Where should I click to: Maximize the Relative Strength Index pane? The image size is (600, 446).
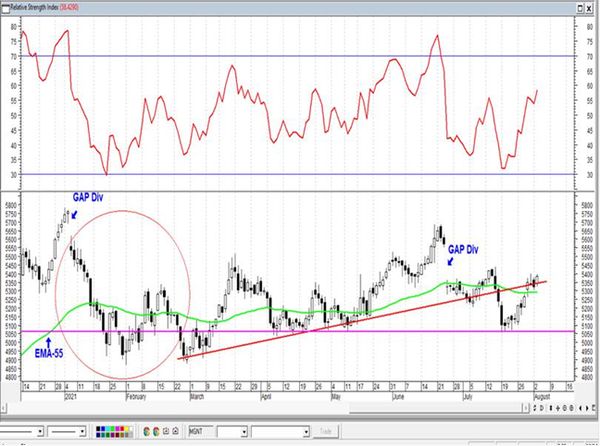pyautogui.click(x=581, y=8)
